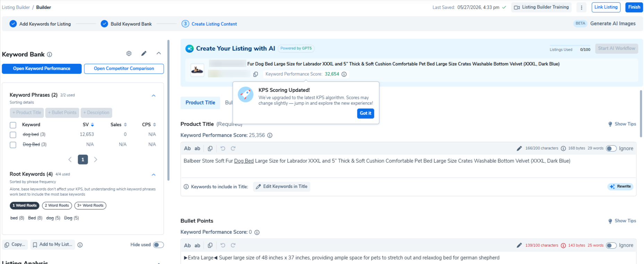Screen dimensions: 644x264
Task: Capitalize Product Title text with Ab
Action: 187,148
